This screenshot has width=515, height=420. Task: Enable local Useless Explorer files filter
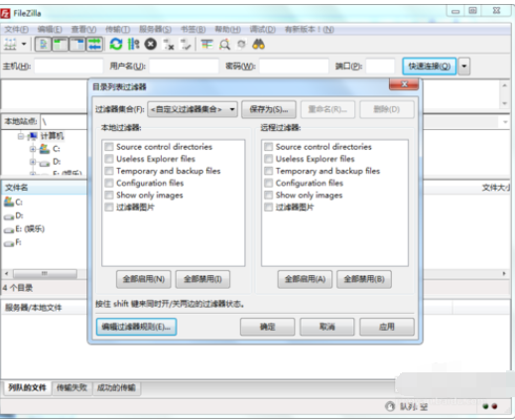point(109,159)
